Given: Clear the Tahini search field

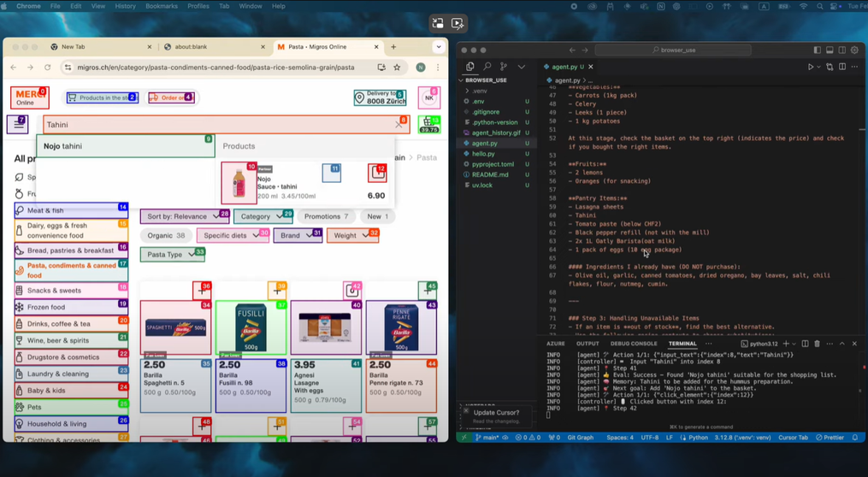Looking at the screenshot, I should coord(399,125).
